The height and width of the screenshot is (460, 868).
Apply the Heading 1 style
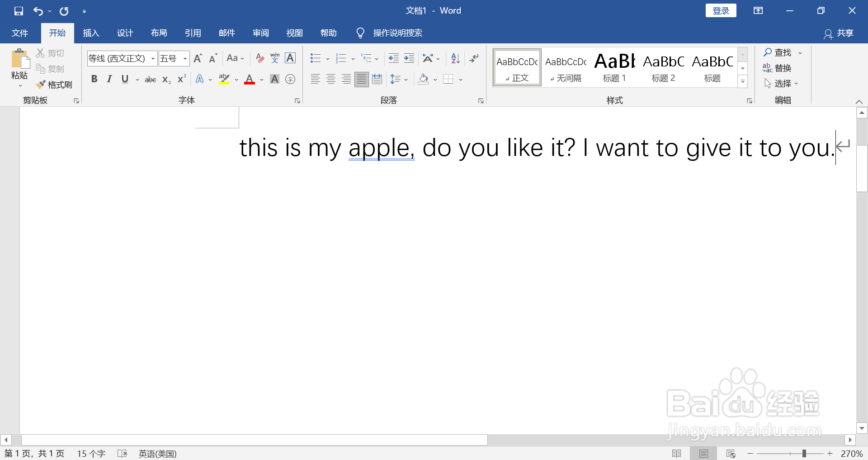coord(614,67)
